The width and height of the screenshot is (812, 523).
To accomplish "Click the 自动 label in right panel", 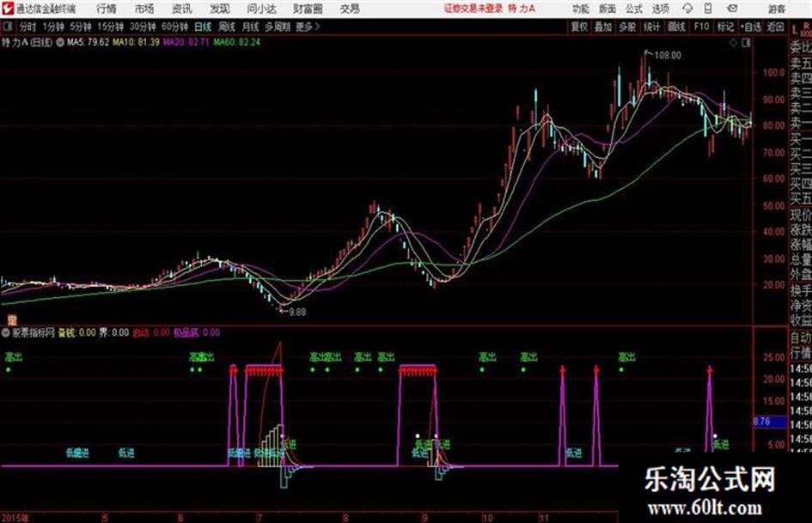I will 800,338.
